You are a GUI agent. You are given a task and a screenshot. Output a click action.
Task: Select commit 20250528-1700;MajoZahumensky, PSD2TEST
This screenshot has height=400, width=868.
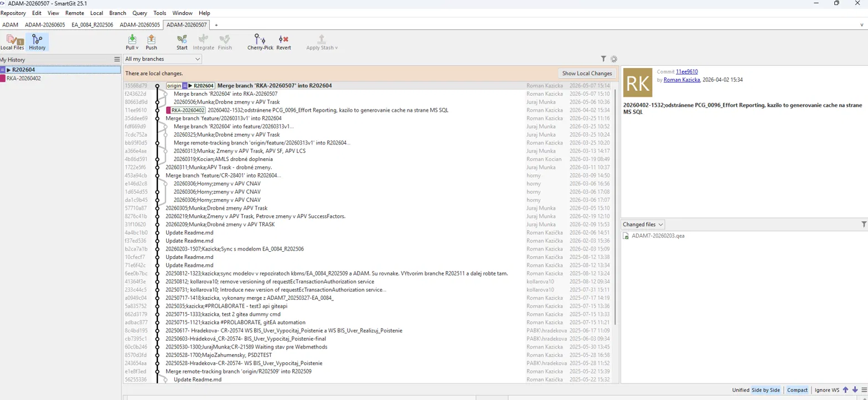[x=368, y=355]
